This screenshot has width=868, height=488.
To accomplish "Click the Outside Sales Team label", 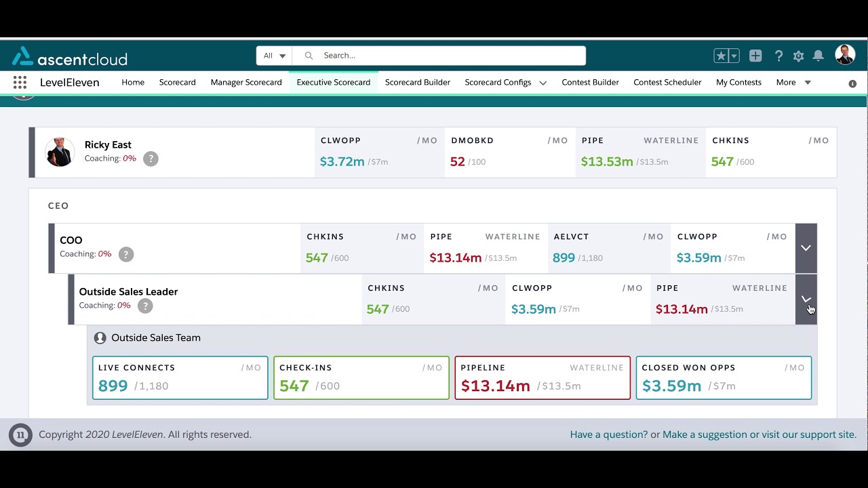I will [x=156, y=338].
